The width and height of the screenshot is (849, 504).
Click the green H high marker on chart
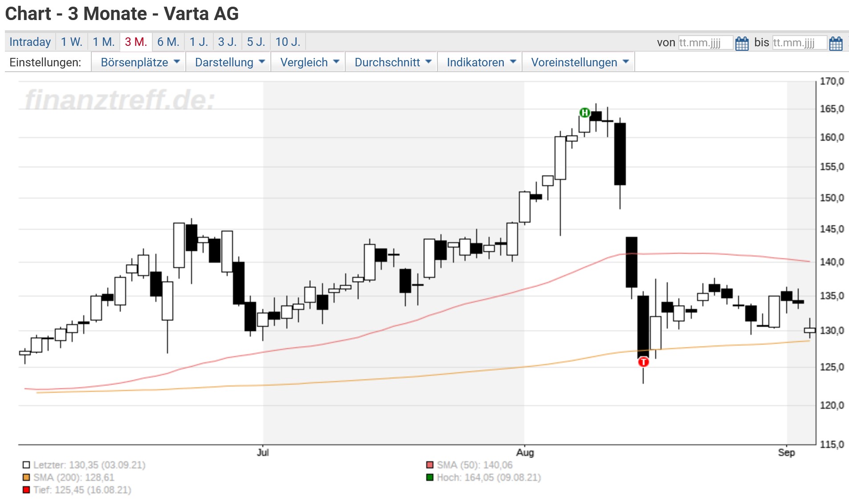pyautogui.click(x=584, y=113)
